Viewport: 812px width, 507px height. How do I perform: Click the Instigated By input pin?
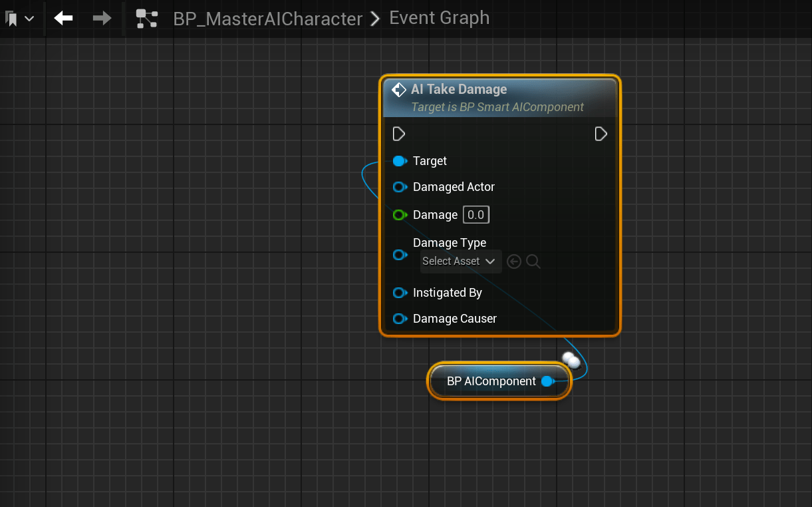[x=400, y=293]
